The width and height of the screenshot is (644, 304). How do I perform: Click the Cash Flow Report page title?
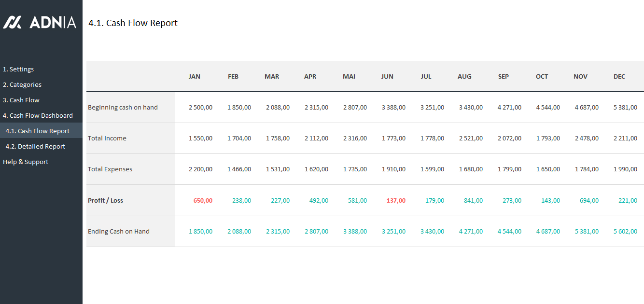point(133,23)
